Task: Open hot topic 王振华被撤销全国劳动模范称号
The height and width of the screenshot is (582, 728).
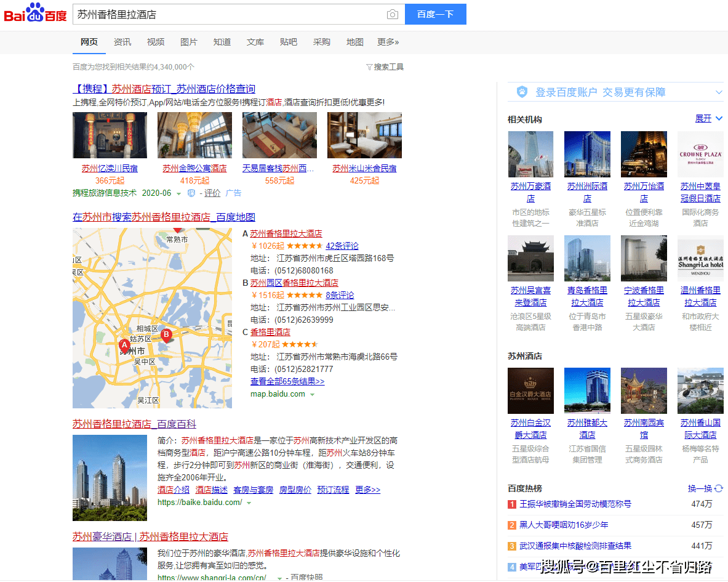Action: click(x=575, y=504)
